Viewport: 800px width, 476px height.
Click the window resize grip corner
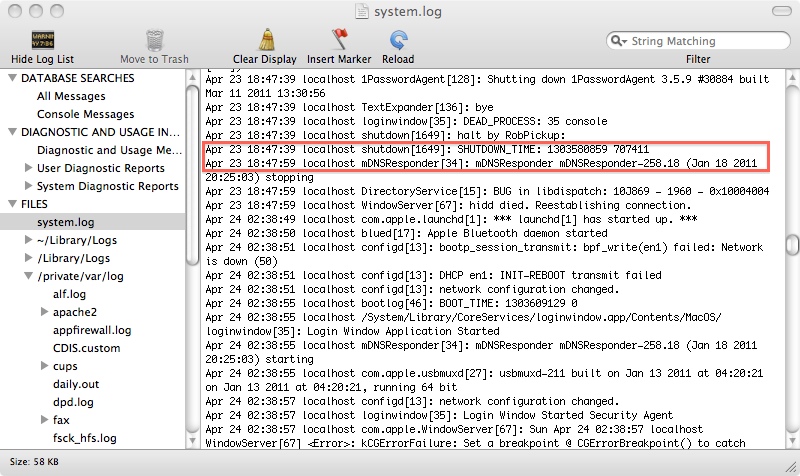point(791,467)
